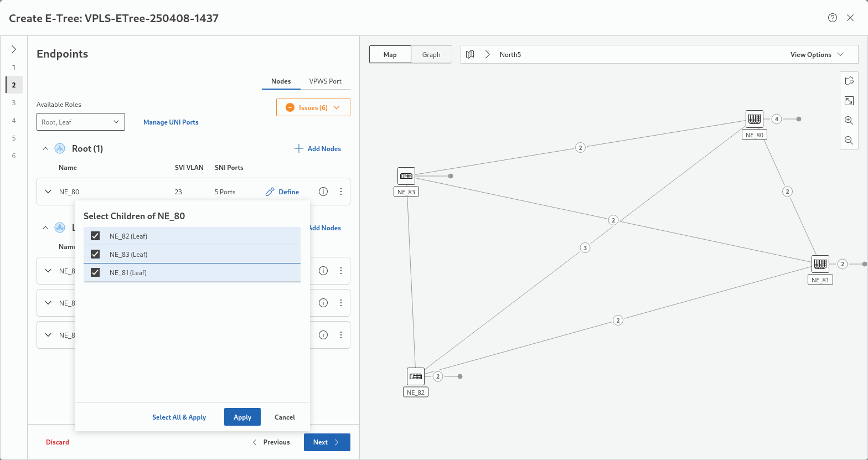The width and height of the screenshot is (868, 460).
Task: Open the View Options dropdown
Action: [x=817, y=54]
